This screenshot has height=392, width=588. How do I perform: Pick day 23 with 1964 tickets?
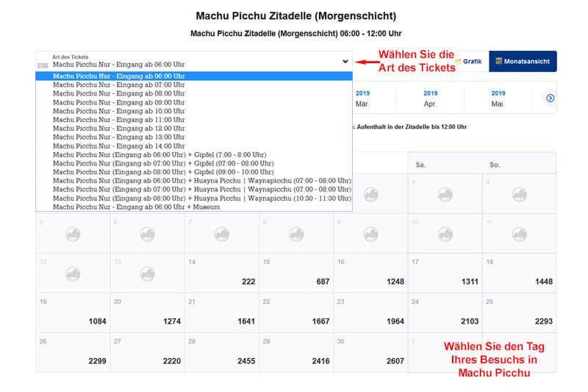point(370,313)
